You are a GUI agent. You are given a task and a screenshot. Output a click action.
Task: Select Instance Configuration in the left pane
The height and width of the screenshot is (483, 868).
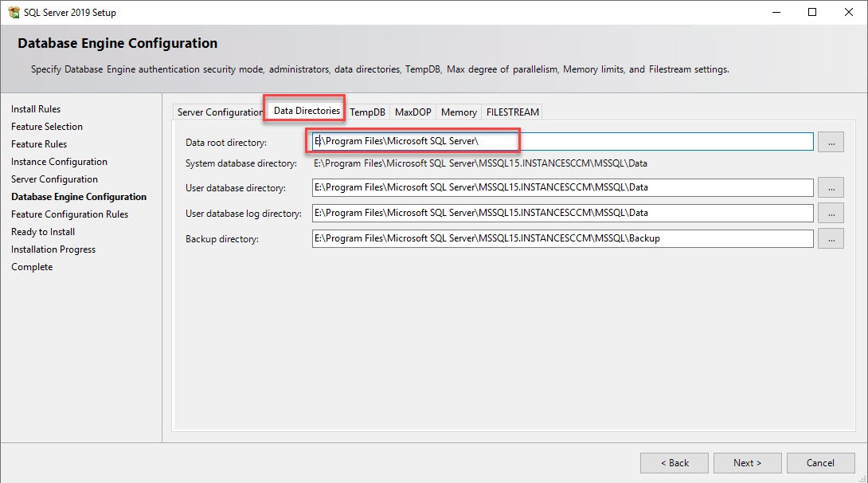(60, 161)
